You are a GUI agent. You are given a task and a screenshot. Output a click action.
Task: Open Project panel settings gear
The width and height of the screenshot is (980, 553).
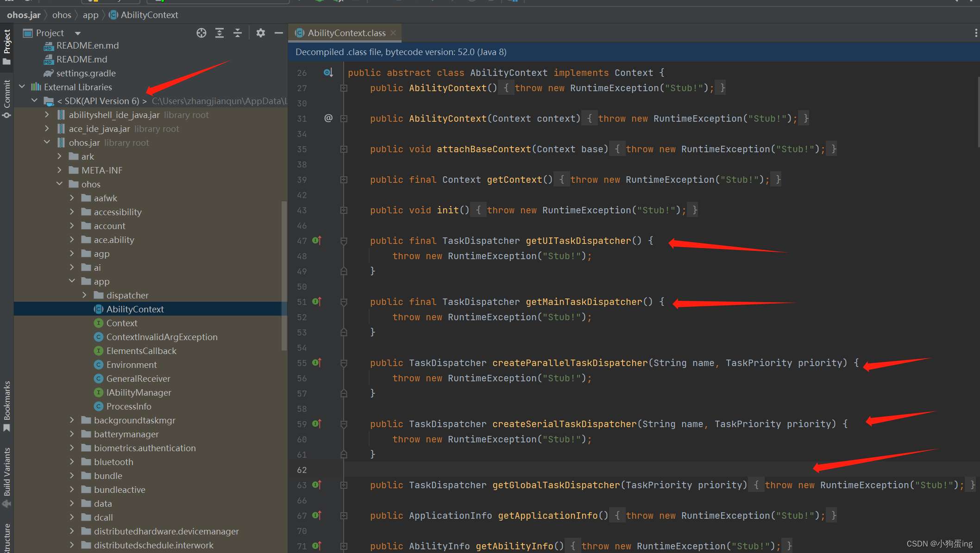[x=261, y=33]
